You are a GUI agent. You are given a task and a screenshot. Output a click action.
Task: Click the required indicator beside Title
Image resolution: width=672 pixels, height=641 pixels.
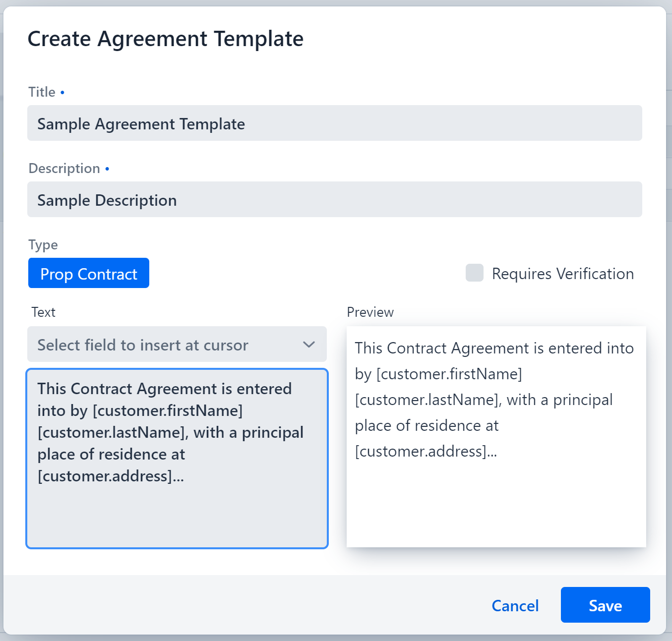pyautogui.click(x=62, y=92)
